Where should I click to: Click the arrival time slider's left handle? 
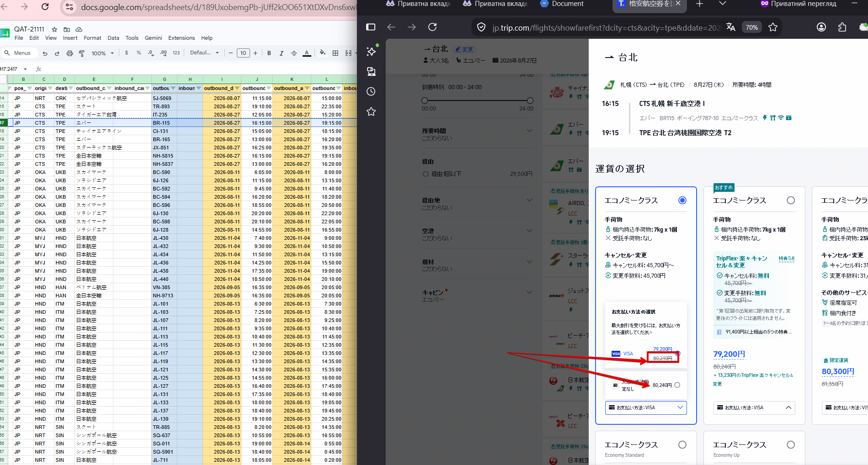click(425, 100)
